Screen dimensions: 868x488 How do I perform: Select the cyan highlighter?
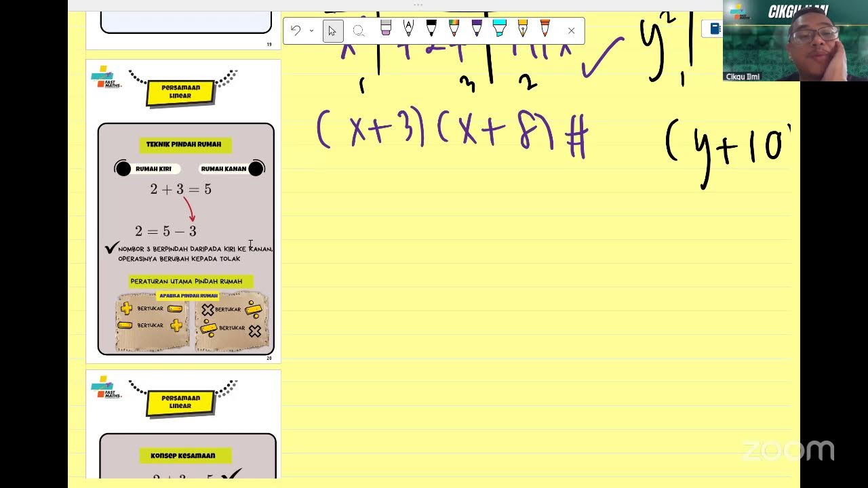(x=500, y=28)
